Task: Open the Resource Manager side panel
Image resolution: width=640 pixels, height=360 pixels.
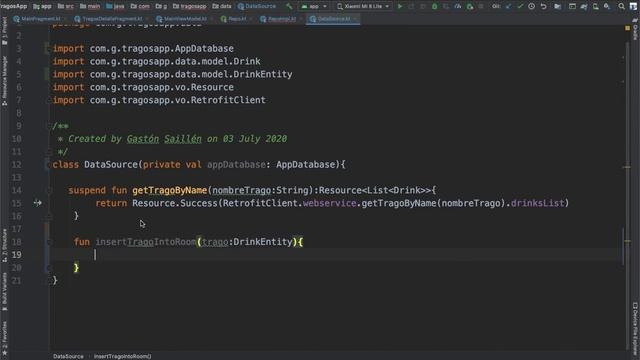Action: point(4,80)
